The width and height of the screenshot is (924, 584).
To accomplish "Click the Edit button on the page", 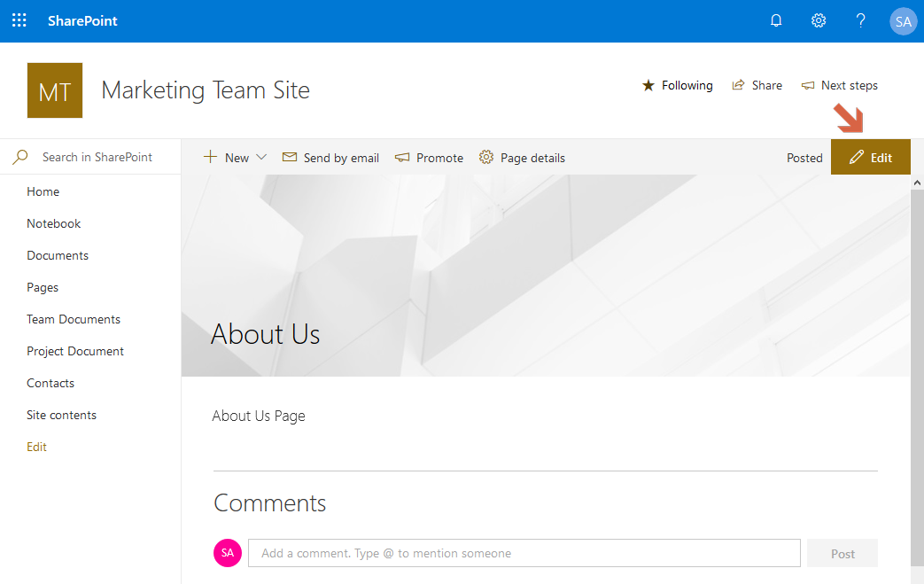I will [x=870, y=157].
